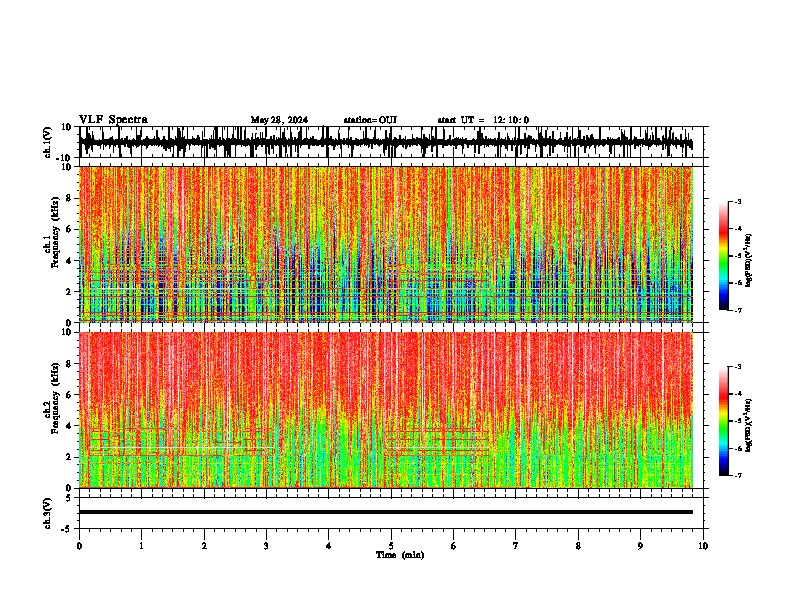Click time axis tick label "8"

coord(578,546)
